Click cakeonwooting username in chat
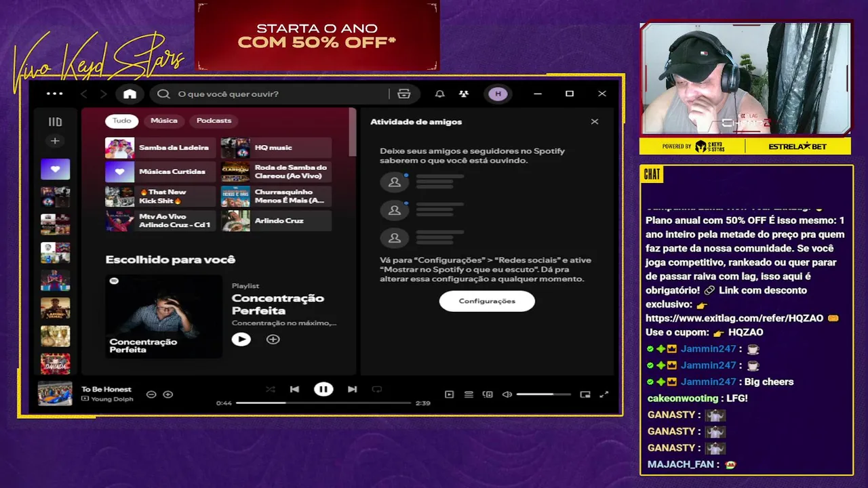The image size is (868, 488). (683, 399)
